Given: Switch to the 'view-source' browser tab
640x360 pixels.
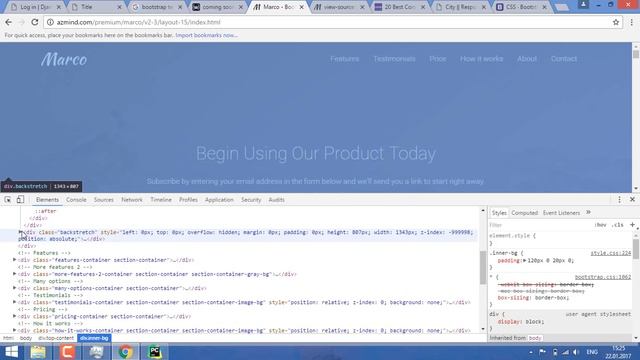Looking at the screenshot, I should [340, 7].
